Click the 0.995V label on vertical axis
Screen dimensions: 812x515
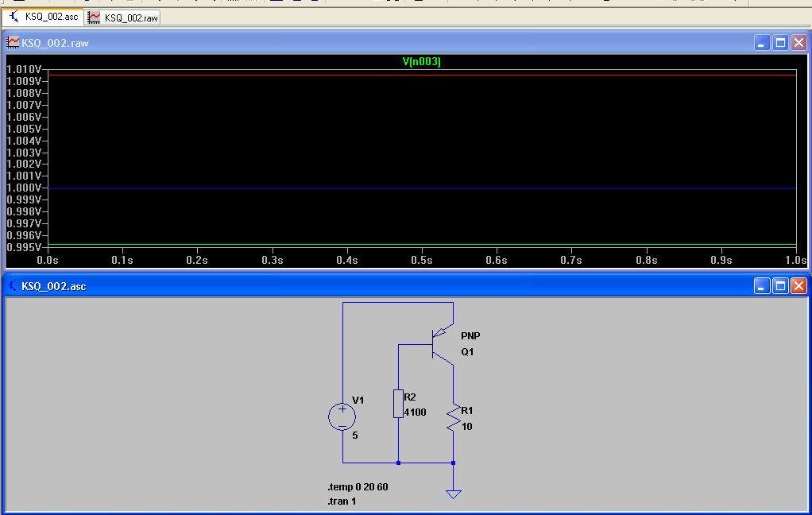(23, 248)
